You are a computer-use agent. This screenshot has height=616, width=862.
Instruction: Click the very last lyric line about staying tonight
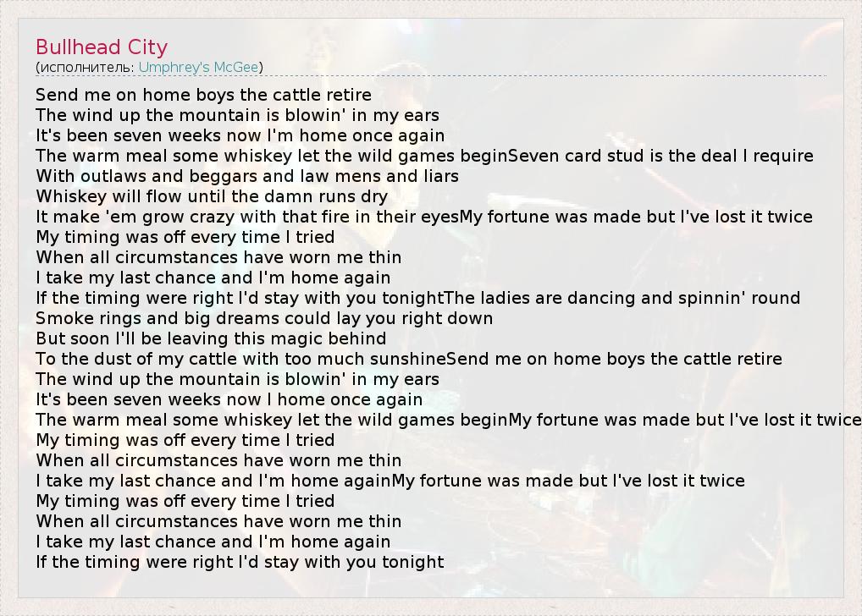(240, 562)
